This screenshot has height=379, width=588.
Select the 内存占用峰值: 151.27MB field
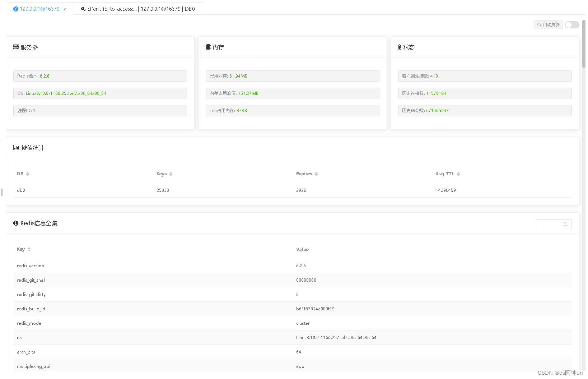pyautogui.click(x=293, y=93)
